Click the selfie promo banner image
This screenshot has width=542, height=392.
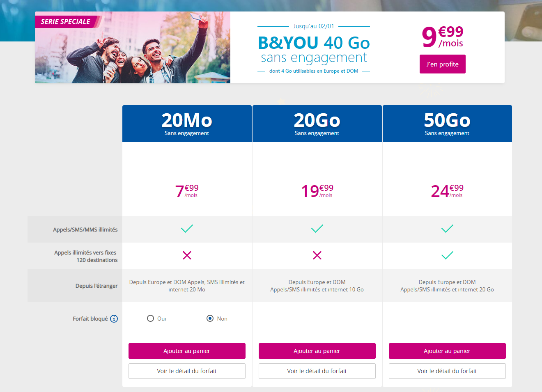click(x=133, y=48)
